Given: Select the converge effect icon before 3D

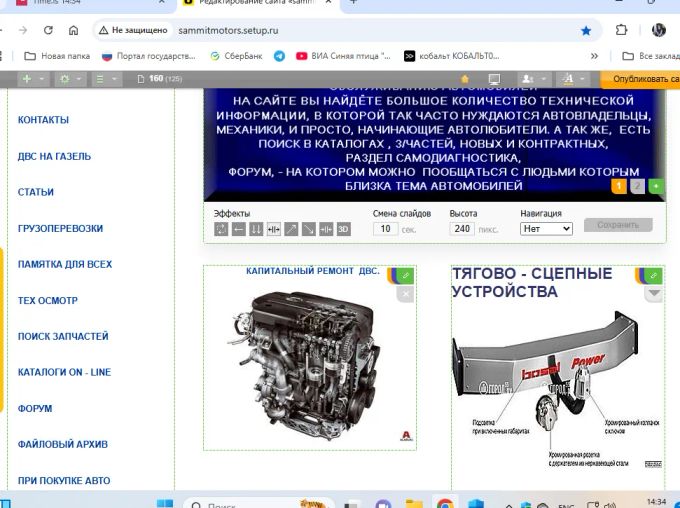Looking at the screenshot, I should [x=326, y=229].
